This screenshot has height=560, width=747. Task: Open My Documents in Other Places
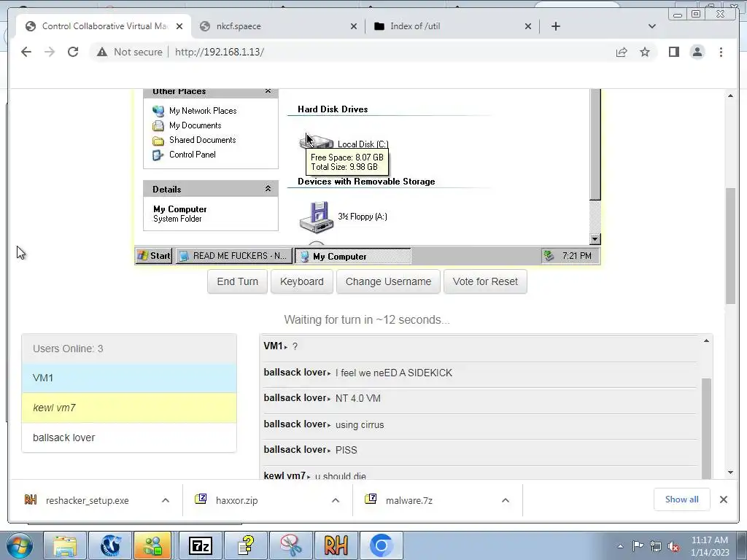[187, 125]
